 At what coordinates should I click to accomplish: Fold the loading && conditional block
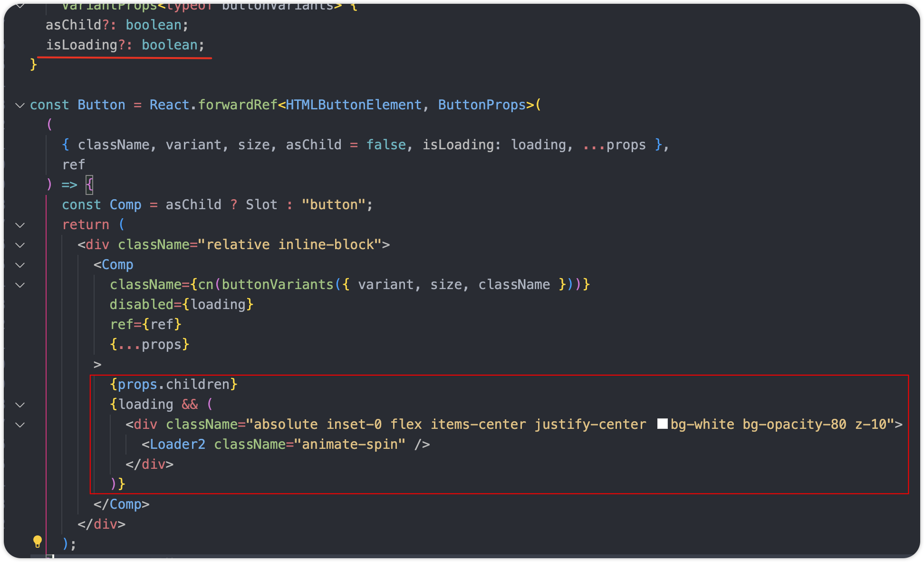click(20, 405)
